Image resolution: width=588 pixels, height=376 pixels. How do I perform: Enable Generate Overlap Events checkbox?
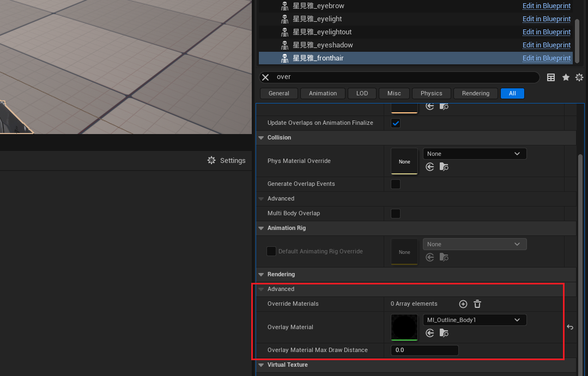pyautogui.click(x=396, y=184)
